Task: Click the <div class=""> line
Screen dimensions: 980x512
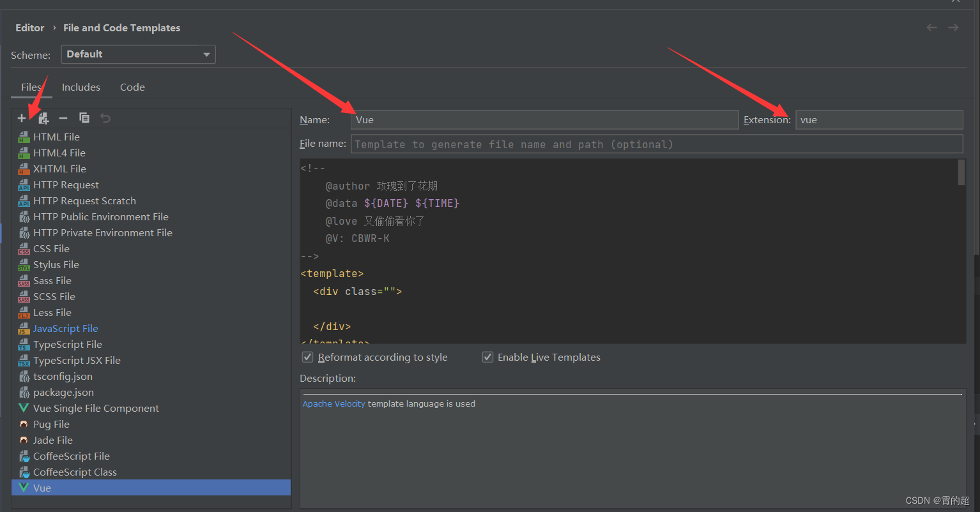Action: pos(358,291)
